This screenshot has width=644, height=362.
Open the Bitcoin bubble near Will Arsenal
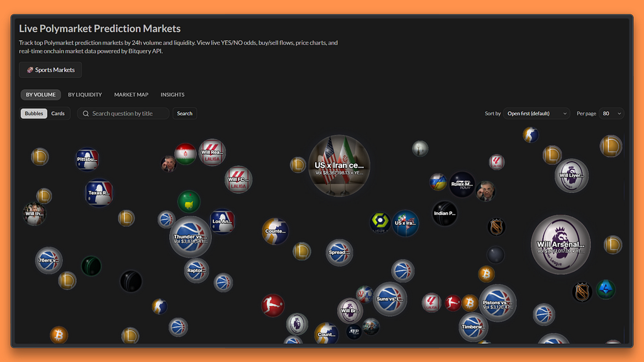(486, 274)
